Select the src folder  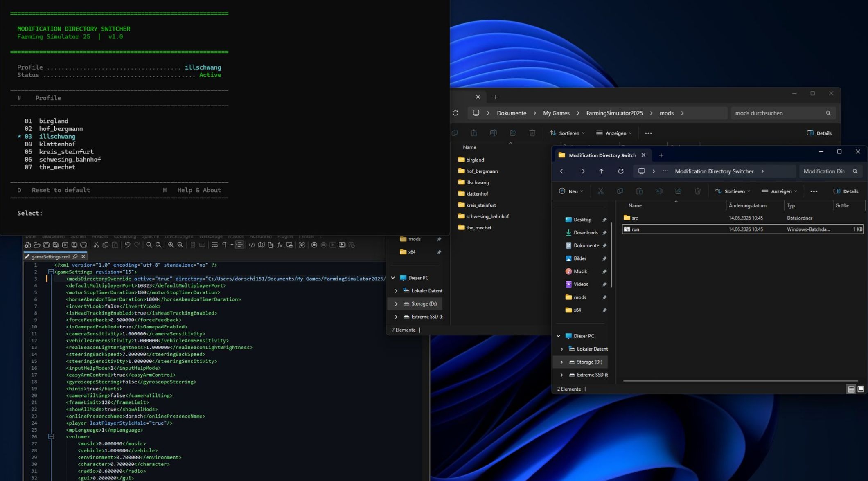[x=743, y=218]
